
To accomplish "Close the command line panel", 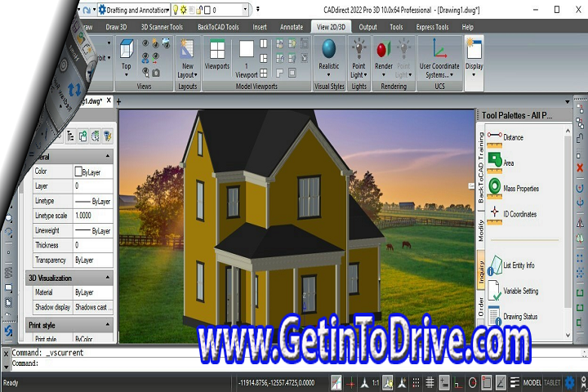I will tap(6, 354).
